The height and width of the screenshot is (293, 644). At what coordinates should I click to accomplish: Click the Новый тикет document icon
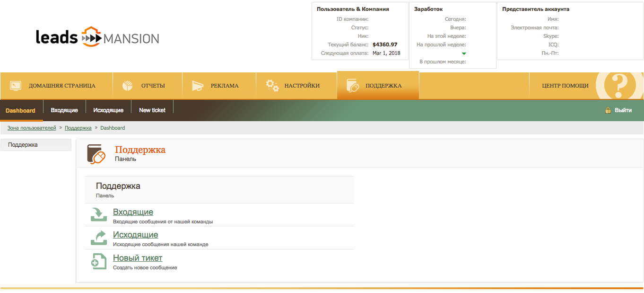click(x=99, y=261)
